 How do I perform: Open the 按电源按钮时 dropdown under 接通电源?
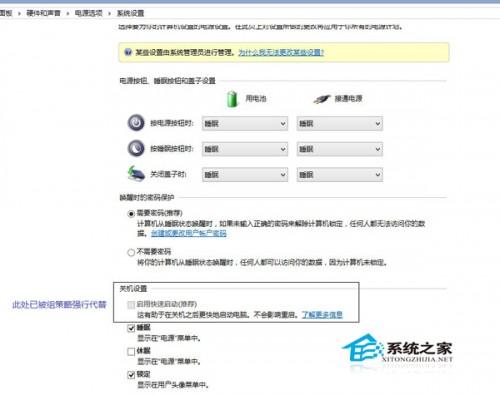pyautogui.click(x=340, y=124)
